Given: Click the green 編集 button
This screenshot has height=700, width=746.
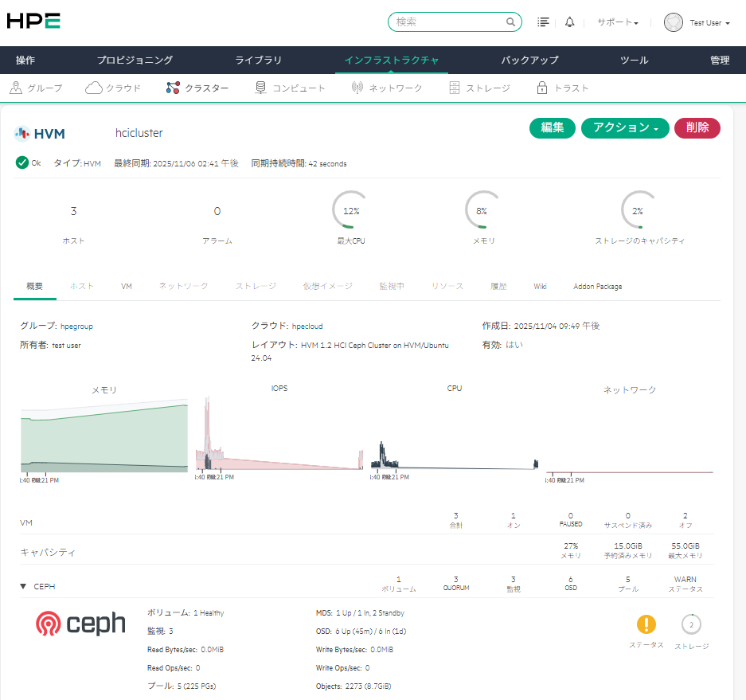Looking at the screenshot, I should click(x=553, y=128).
